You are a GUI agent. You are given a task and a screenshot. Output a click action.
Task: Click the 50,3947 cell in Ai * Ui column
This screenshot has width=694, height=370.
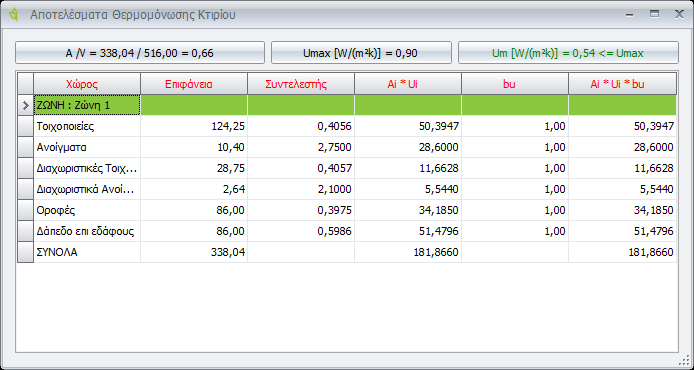[408, 127]
